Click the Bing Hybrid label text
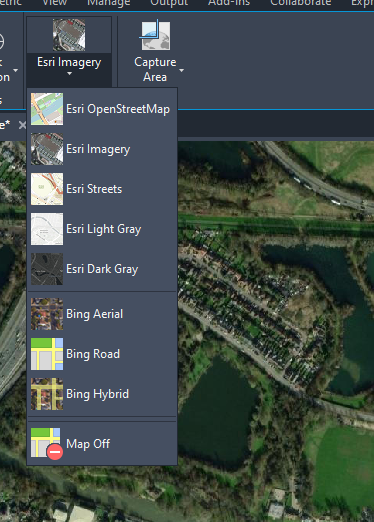 click(97, 394)
